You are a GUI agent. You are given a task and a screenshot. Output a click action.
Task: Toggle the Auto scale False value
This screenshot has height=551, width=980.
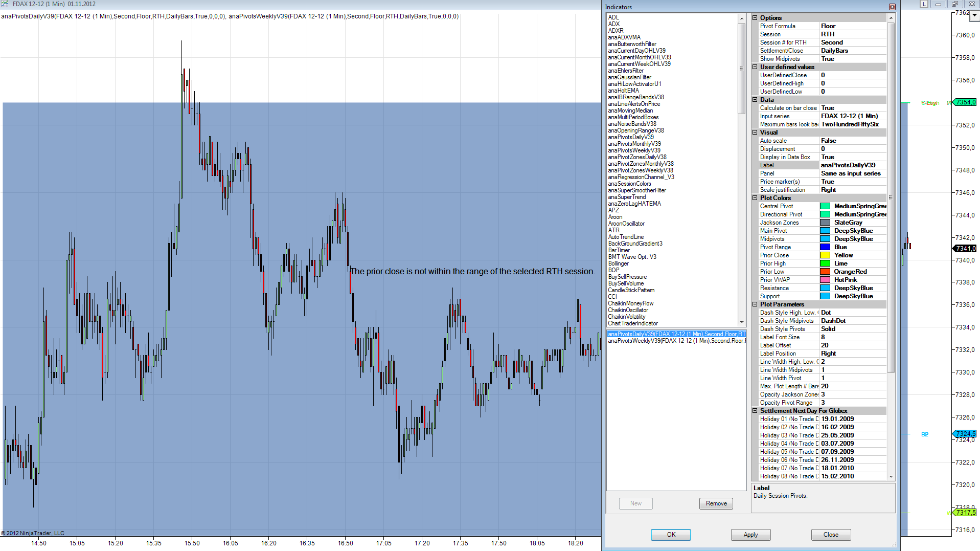point(853,141)
